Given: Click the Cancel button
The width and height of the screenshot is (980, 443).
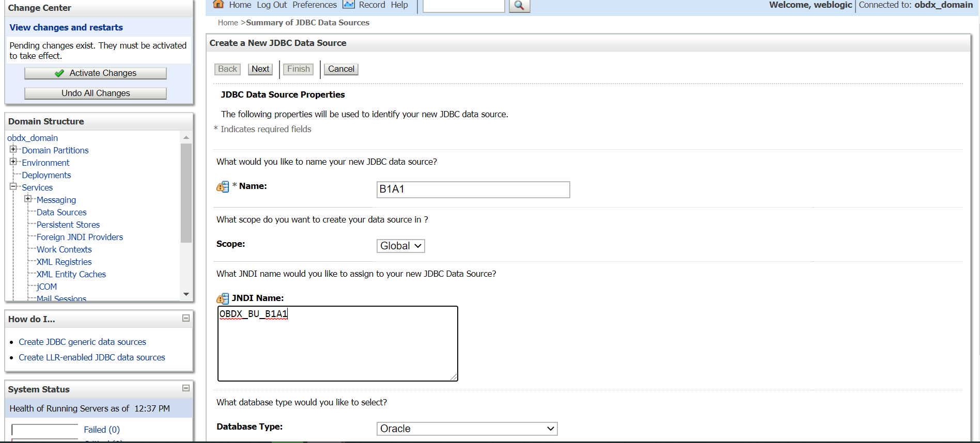Looking at the screenshot, I should pos(341,69).
